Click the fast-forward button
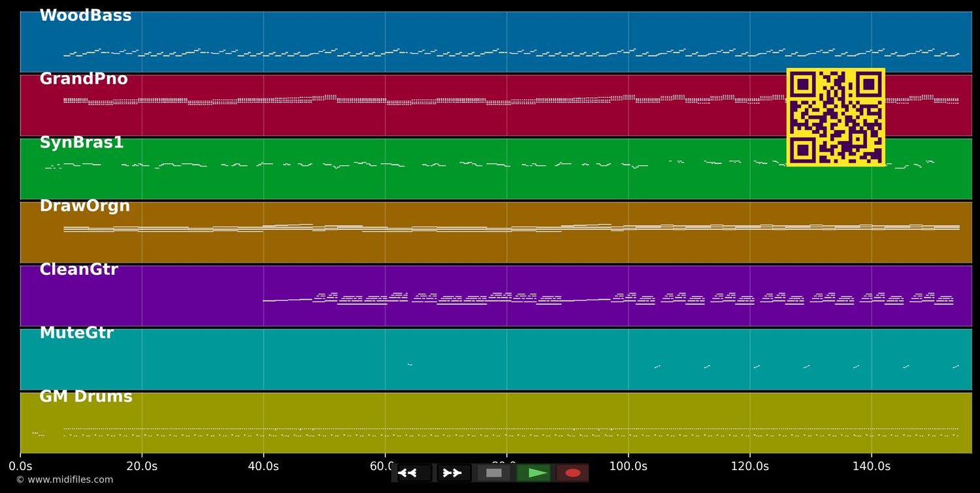The image size is (980, 493). (454, 473)
